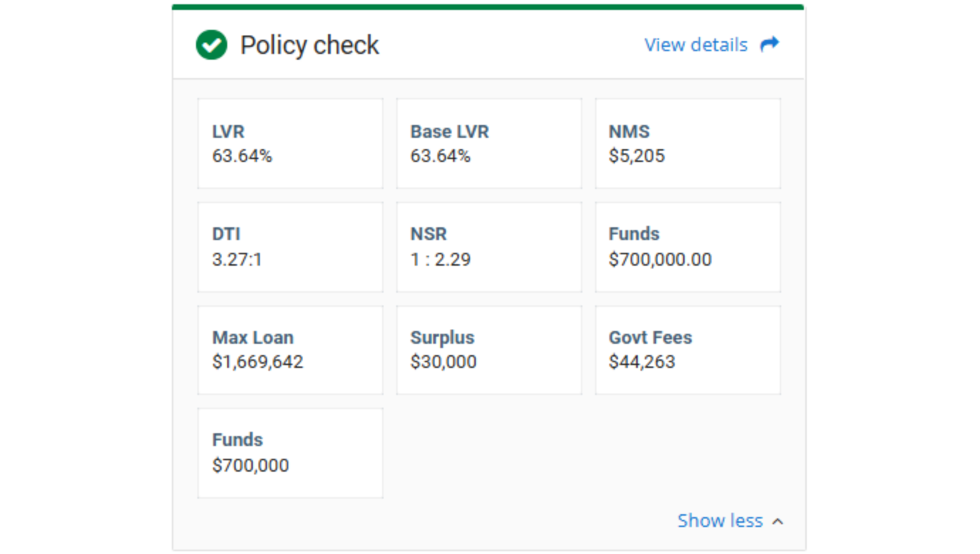This screenshot has height=554, width=980.
Task: Click the Max Loan tile
Action: [290, 350]
